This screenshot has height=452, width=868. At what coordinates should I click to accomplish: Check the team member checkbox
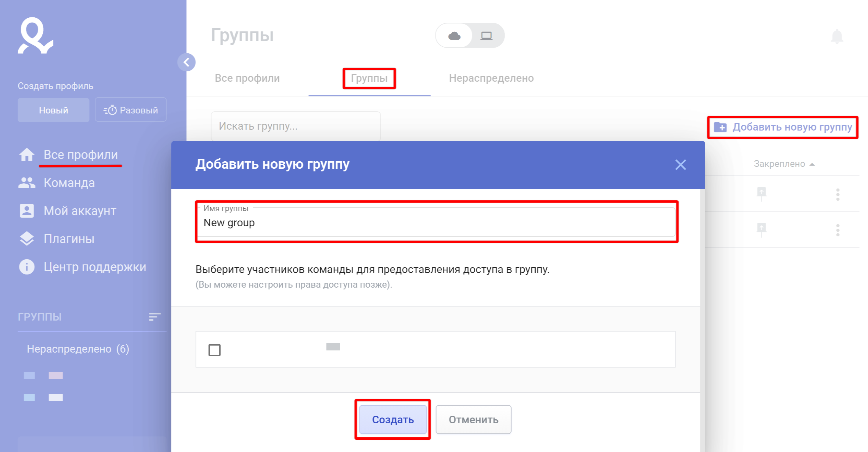click(214, 350)
